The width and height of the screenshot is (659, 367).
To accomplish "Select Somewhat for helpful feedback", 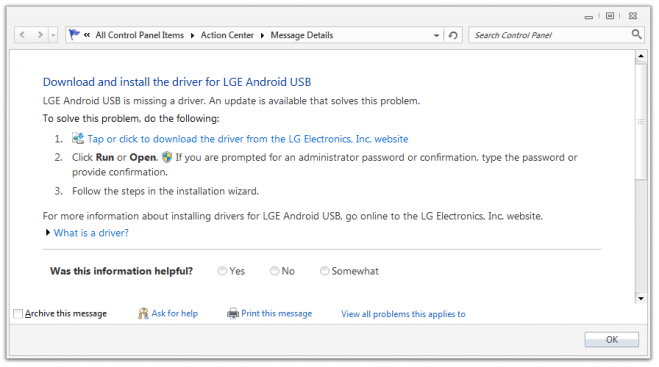I will click(x=324, y=271).
